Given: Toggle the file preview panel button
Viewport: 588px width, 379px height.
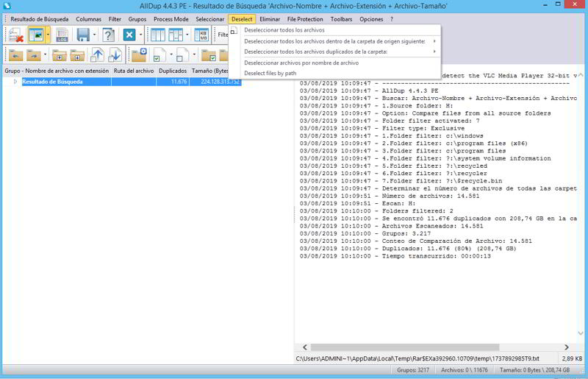Looking at the screenshot, I should 35,35.
